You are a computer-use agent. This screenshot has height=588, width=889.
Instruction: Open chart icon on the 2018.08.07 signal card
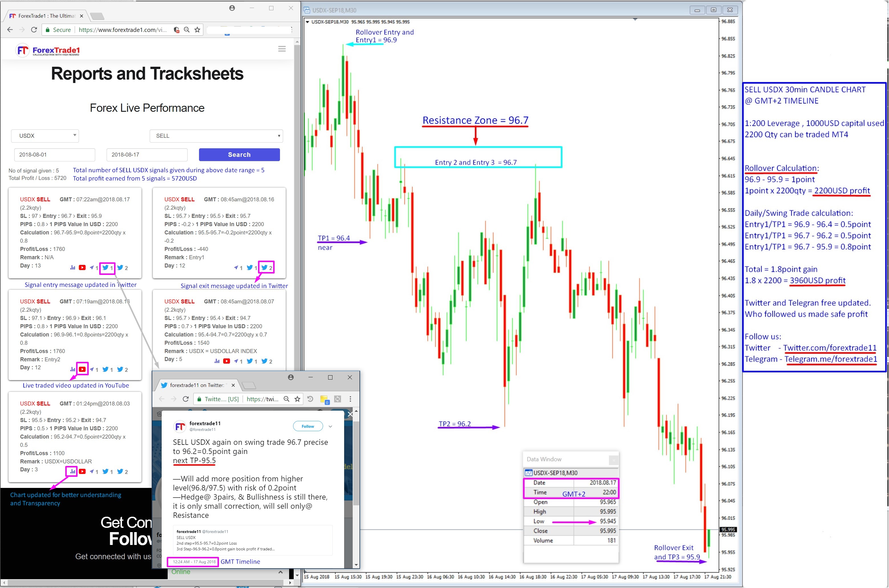pos(217,361)
